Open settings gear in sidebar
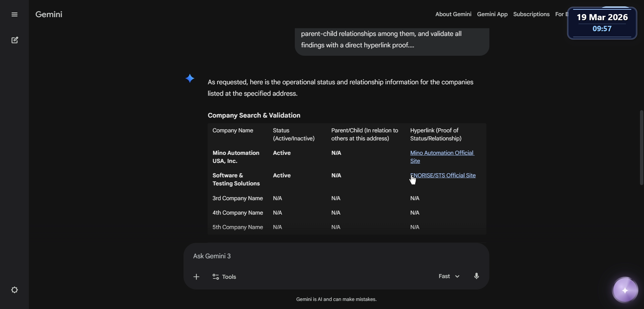 pos(14,290)
